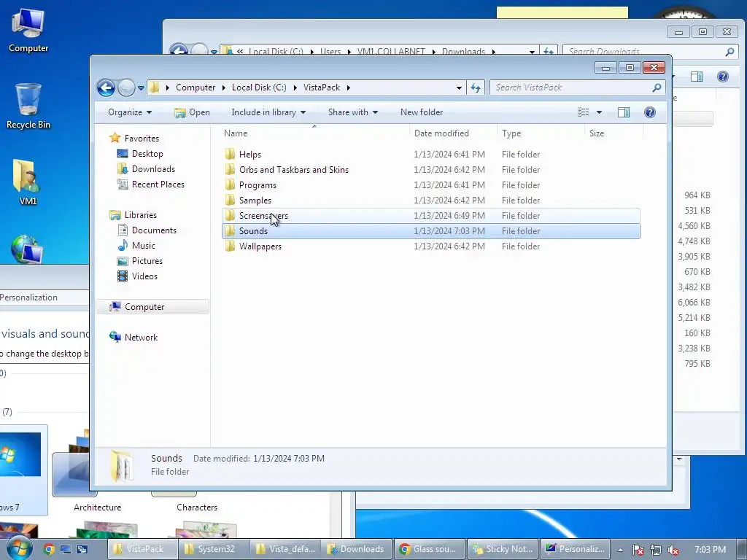Sort by the Name column header
Screen dimensions: 747x560
[314, 133]
